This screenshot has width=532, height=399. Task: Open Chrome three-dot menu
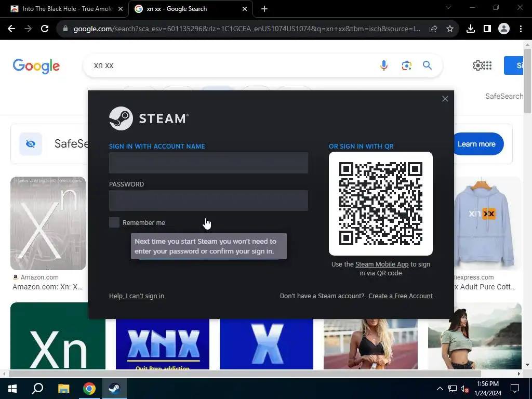click(521, 29)
